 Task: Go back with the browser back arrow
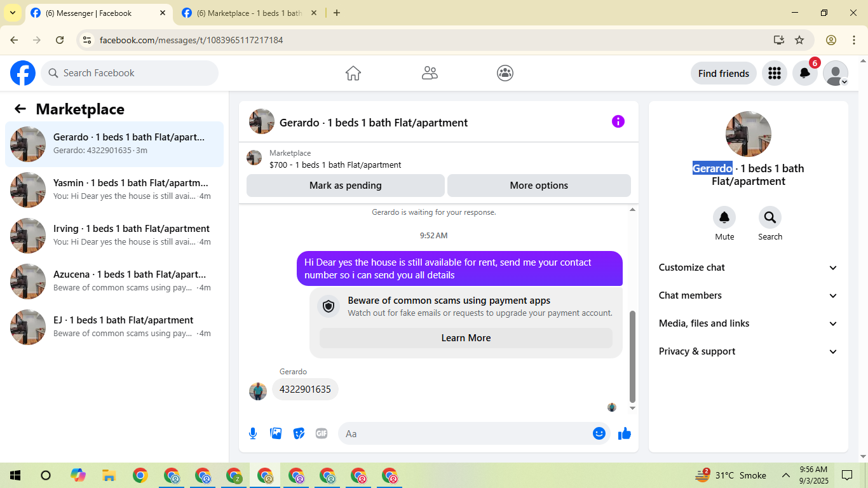coord(14,40)
